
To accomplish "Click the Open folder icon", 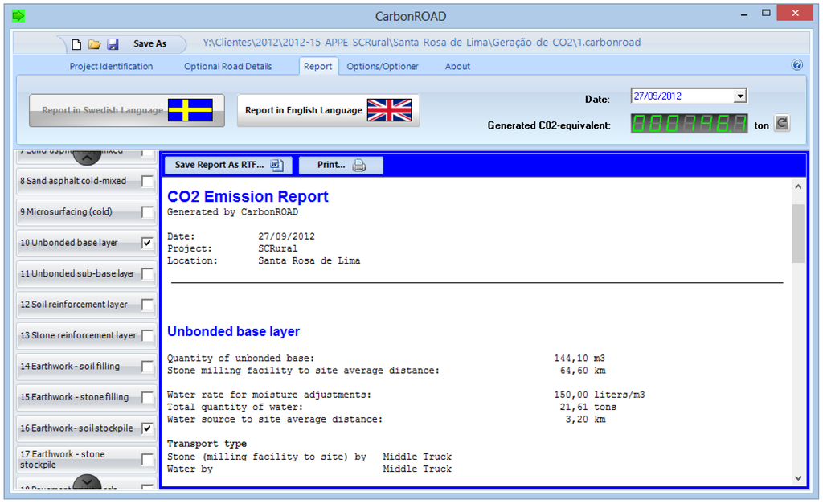I will 95,43.
